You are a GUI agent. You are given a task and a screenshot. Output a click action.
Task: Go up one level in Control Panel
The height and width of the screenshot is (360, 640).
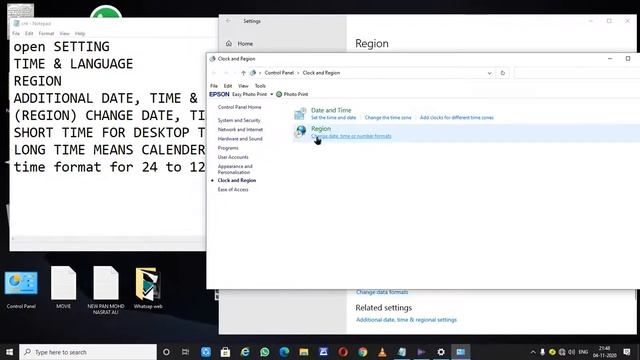pyautogui.click(x=243, y=73)
